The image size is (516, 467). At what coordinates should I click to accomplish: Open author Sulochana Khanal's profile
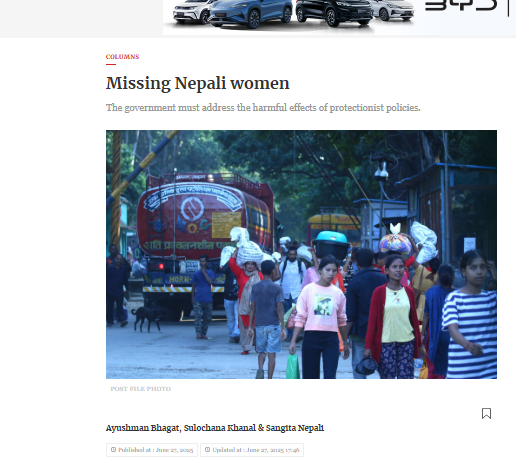tap(220, 428)
